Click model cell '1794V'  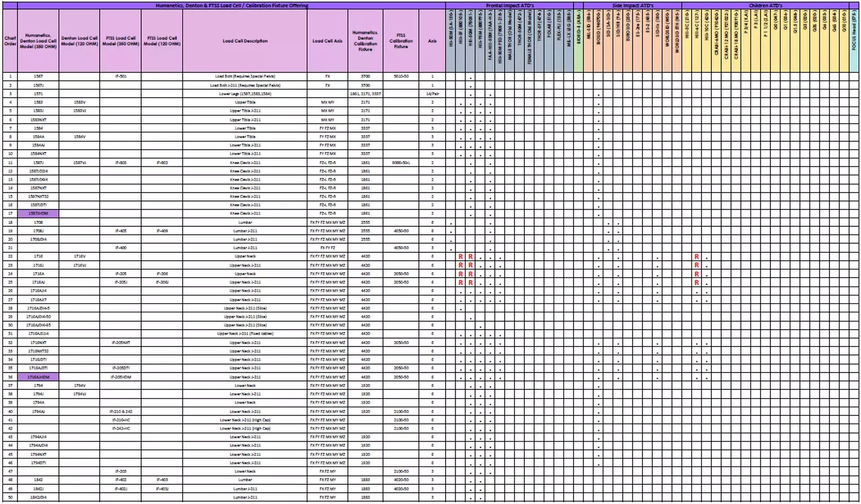(79, 386)
